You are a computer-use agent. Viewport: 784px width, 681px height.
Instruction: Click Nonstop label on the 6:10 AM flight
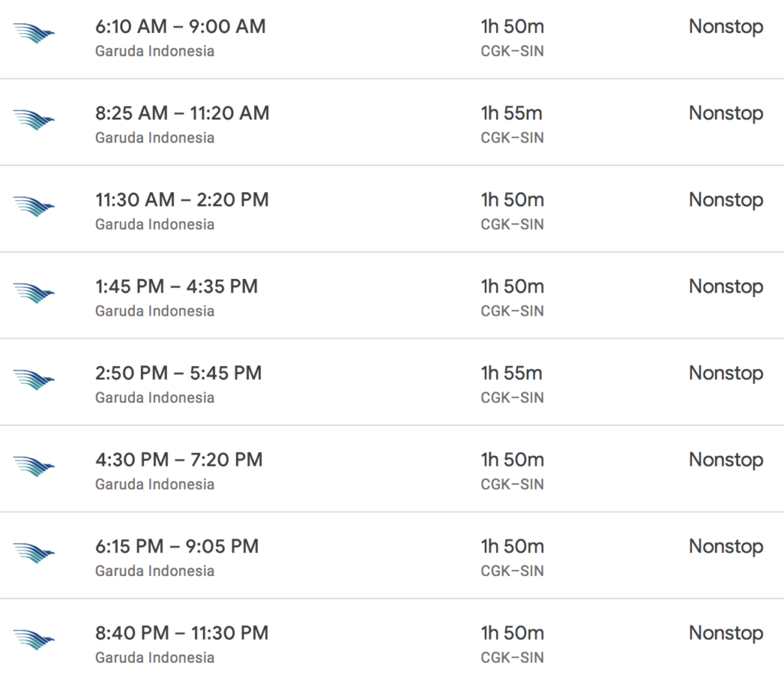[726, 27]
